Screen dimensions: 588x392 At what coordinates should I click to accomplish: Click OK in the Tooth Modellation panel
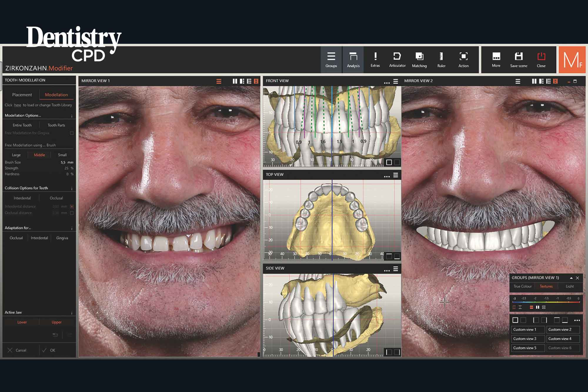[52, 350]
